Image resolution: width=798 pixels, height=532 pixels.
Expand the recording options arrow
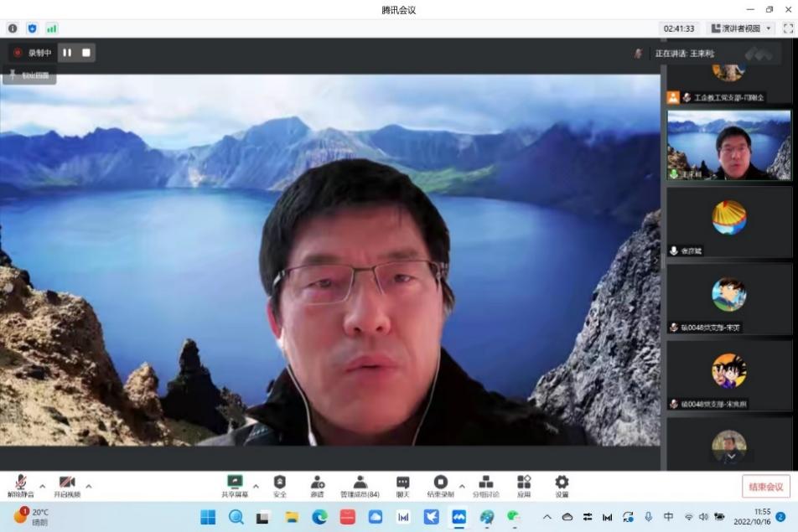(461, 485)
